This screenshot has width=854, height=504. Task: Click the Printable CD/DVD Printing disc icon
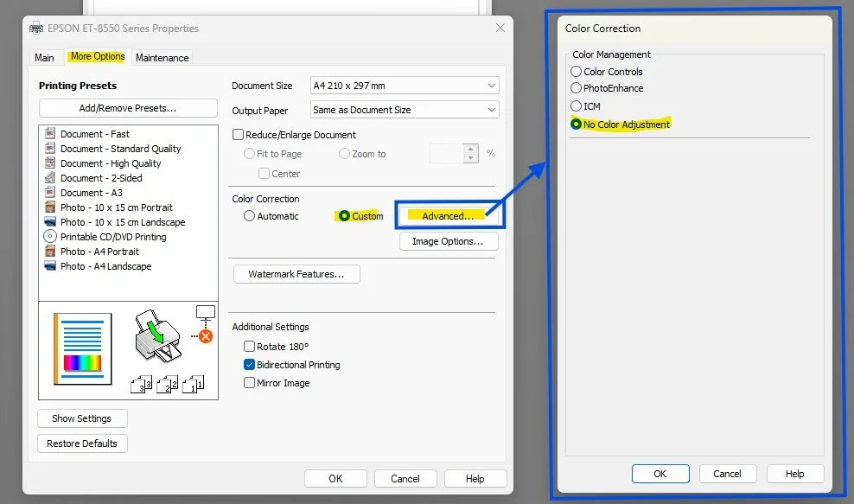coord(50,237)
